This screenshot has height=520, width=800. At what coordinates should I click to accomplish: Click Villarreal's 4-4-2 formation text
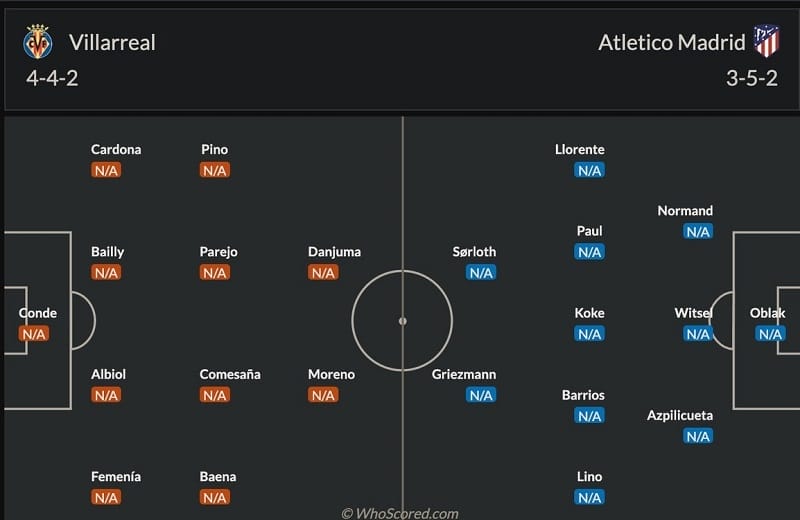pyautogui.click(x=52, y=79)
